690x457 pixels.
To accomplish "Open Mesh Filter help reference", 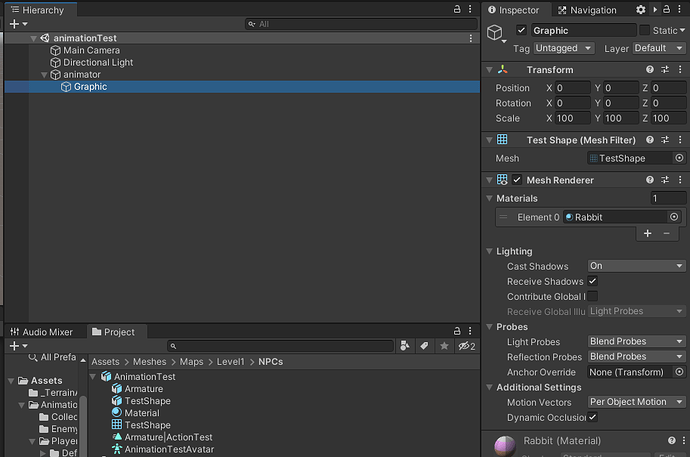I will 650,140.
